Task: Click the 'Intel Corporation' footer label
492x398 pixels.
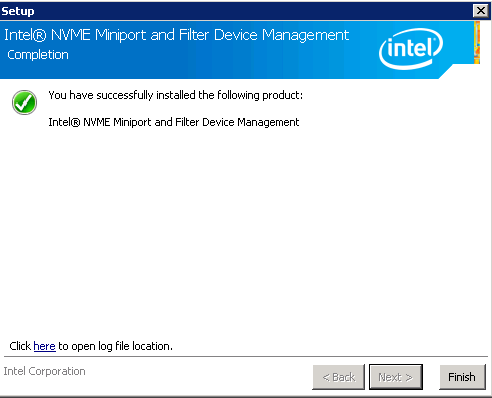Action: click(44, 371)
